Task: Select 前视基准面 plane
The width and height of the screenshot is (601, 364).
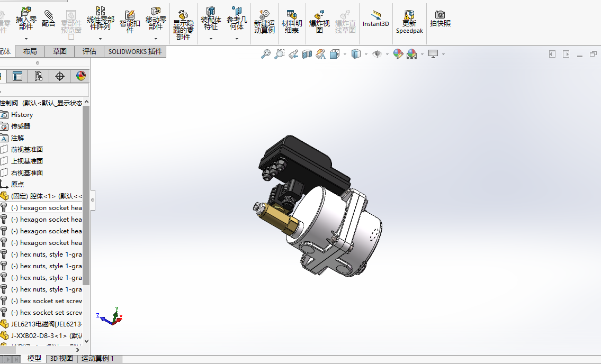Action: 27,149
